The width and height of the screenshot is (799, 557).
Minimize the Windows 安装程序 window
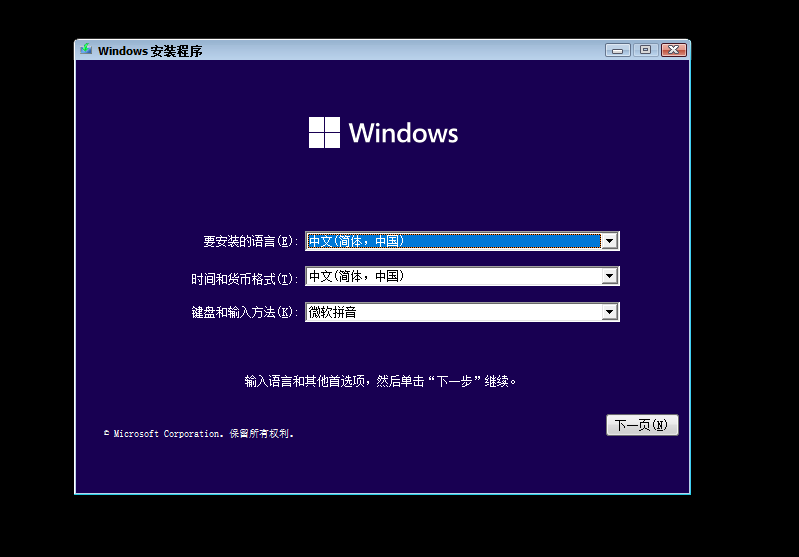tap(618, 50)
